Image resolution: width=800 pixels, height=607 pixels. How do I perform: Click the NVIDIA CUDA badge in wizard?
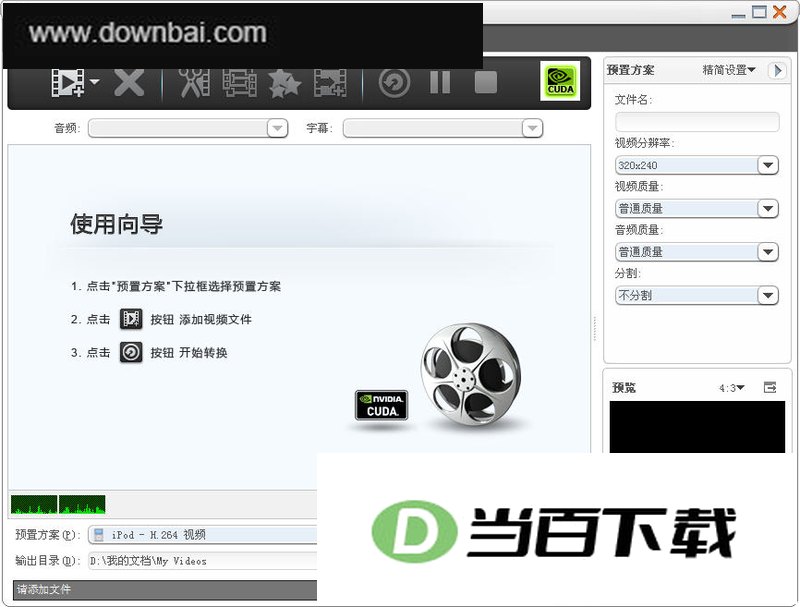[381, 406]
